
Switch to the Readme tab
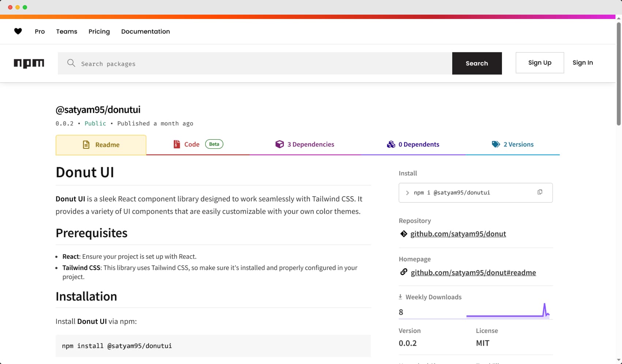point(101,145)
